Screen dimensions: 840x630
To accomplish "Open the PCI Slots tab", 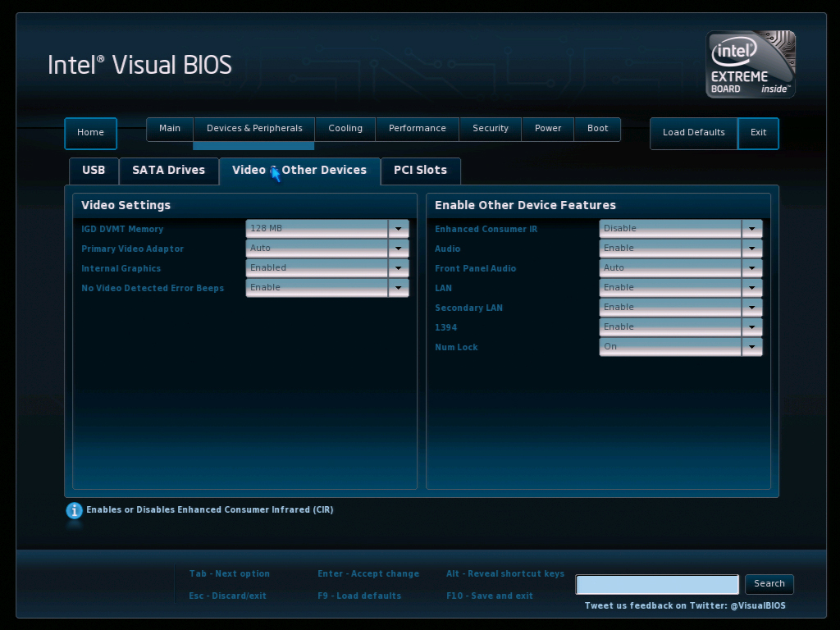I will click(x=421, y=171).
